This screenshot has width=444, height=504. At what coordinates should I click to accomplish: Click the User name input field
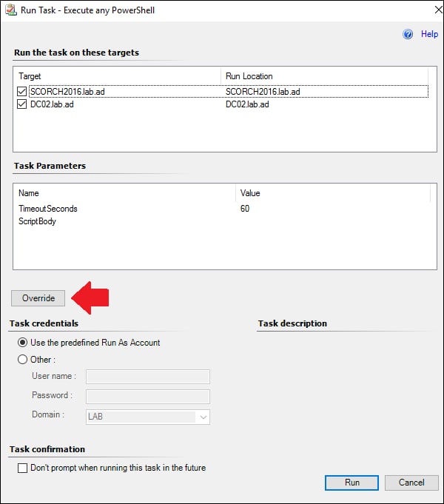click(148, 377)
